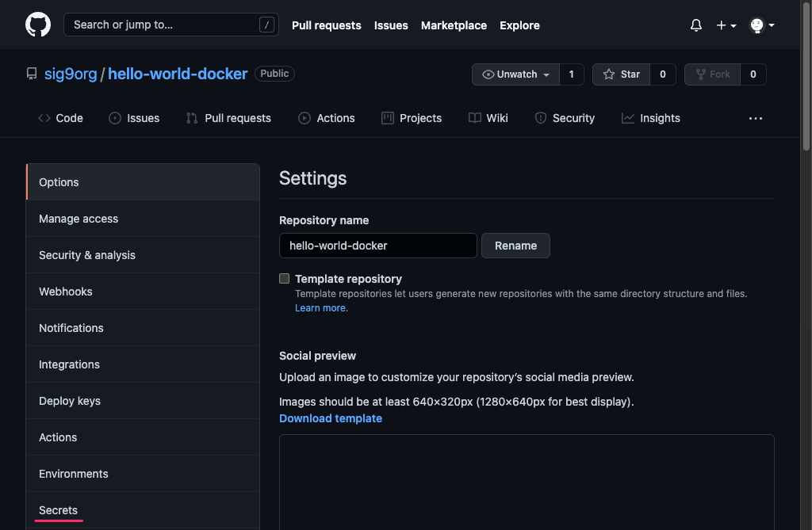The width and height of the screenshot is (812, 530).
Task: View the watchers count 1
Action: point(571,74)
